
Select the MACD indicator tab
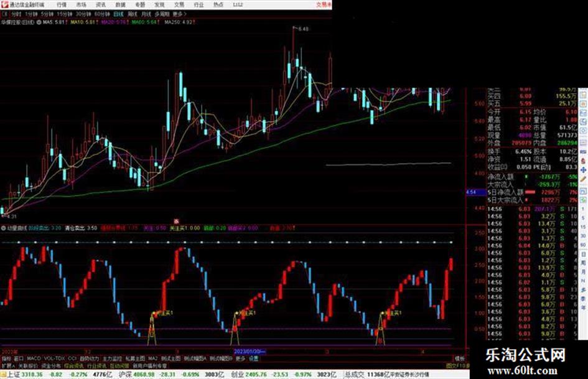point(34,358)
